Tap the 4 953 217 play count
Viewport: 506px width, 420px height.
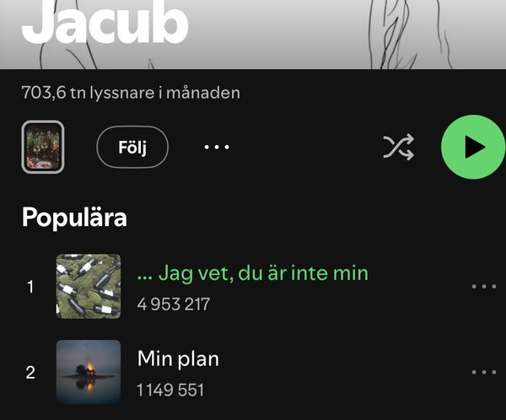tap(173, 304)
